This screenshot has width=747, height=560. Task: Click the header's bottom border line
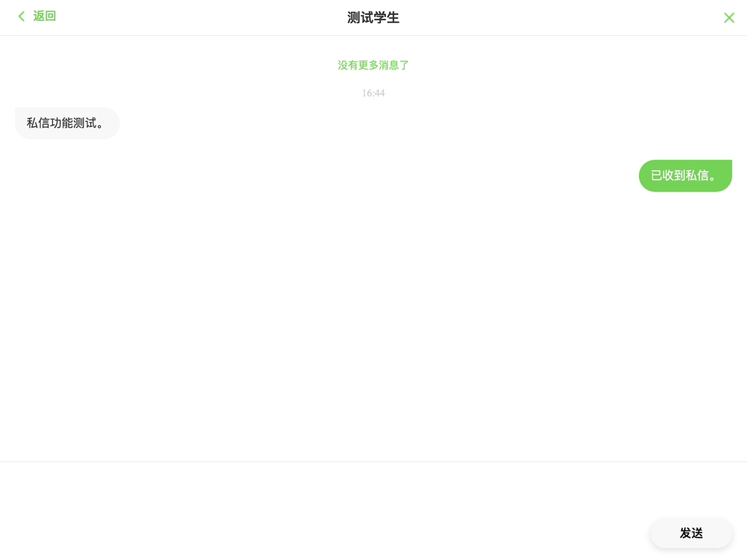coord(373,35)
